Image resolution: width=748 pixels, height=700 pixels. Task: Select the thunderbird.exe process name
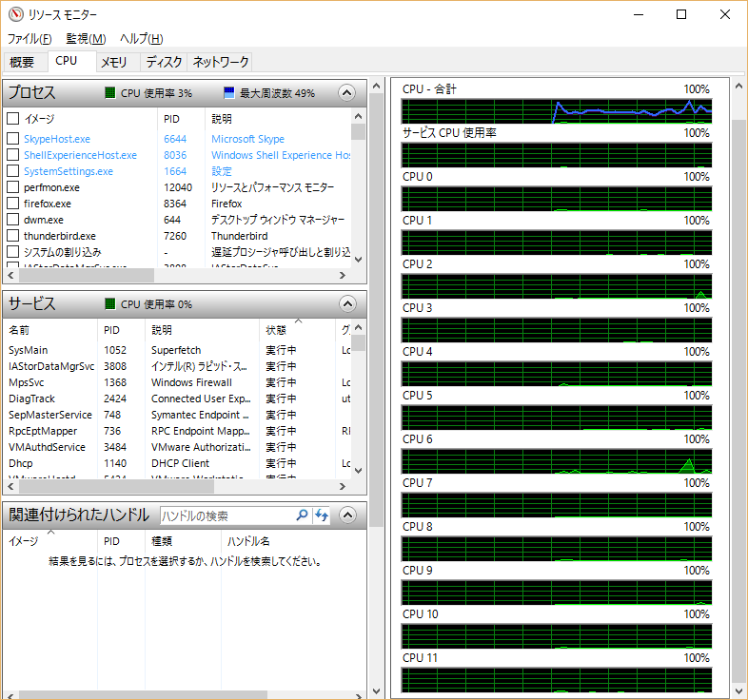60,236
